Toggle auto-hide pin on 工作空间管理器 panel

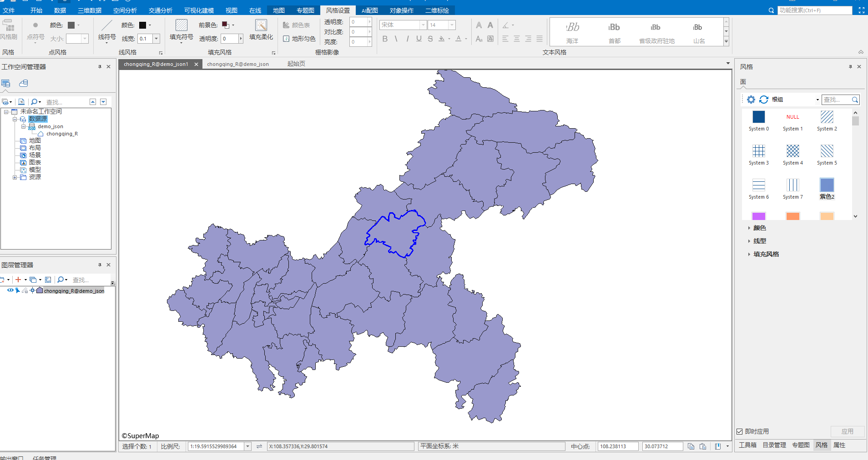point(100,66)
